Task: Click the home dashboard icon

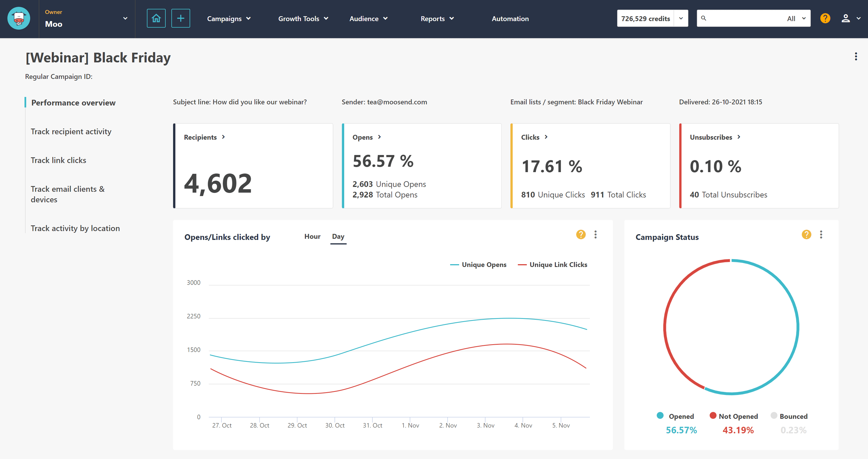Action: (x=155, y=18)
